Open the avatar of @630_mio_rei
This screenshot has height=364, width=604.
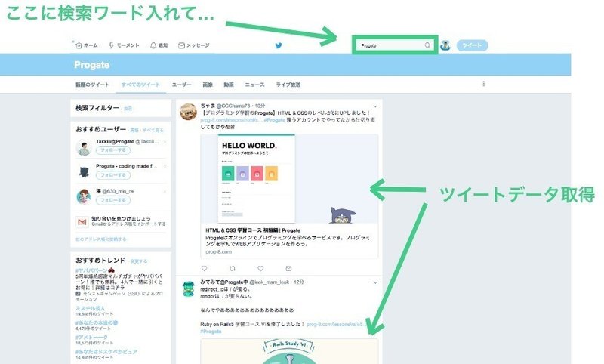coord(84,196)
